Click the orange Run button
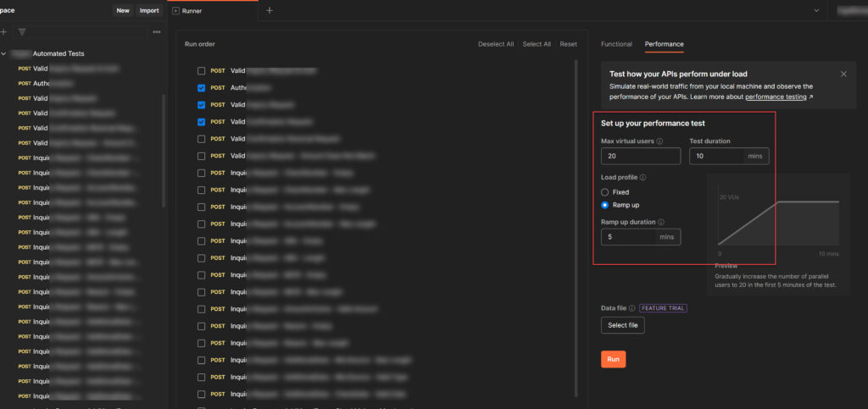 pyautogui.click(x=613, y=359)
